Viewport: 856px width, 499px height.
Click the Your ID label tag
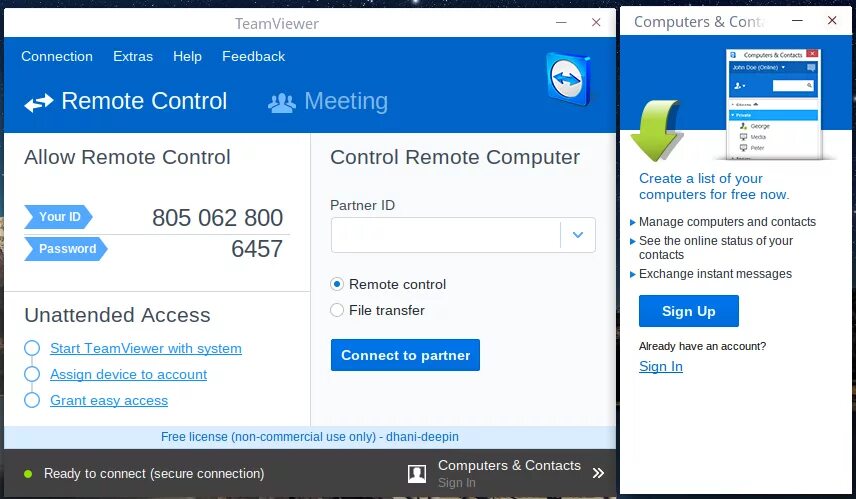58,217
